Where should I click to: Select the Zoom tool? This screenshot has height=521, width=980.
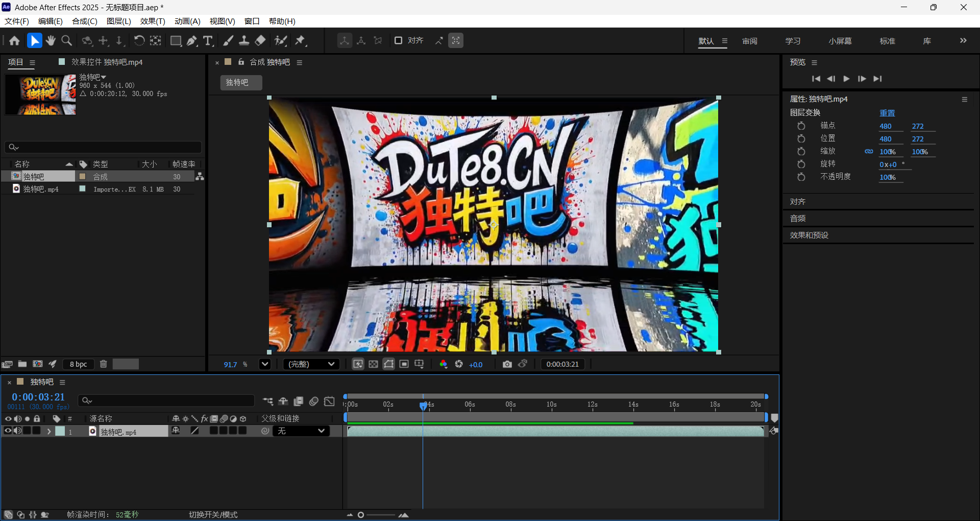pyautogui.click(x=66, y=40)
